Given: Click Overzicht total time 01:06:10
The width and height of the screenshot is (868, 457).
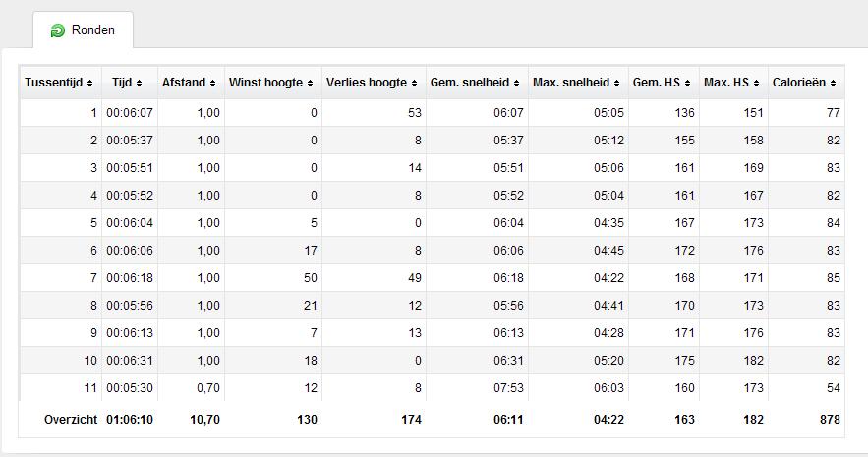Looking at the screenshot, I should [130, 420].
